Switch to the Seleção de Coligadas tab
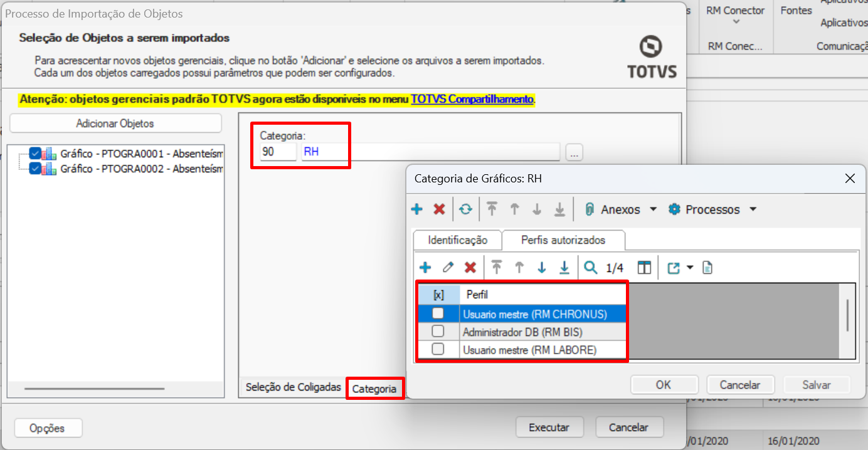868x450 pixels. pyautogui.click(x=293, y=387)
